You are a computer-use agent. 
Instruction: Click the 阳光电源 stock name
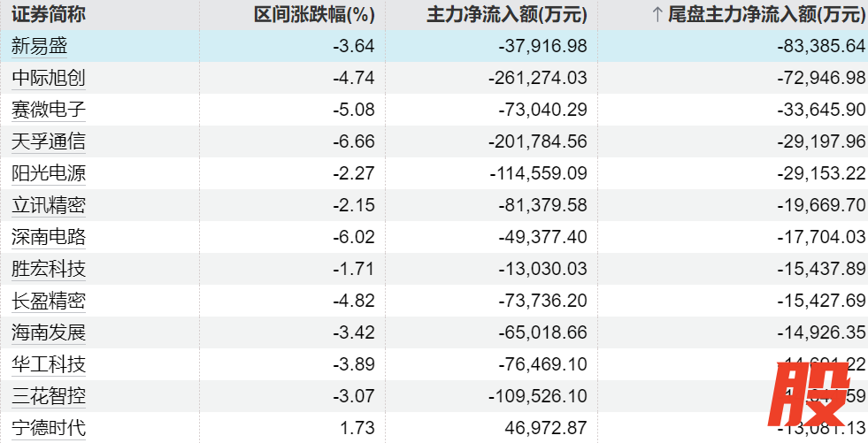[49, 173]
